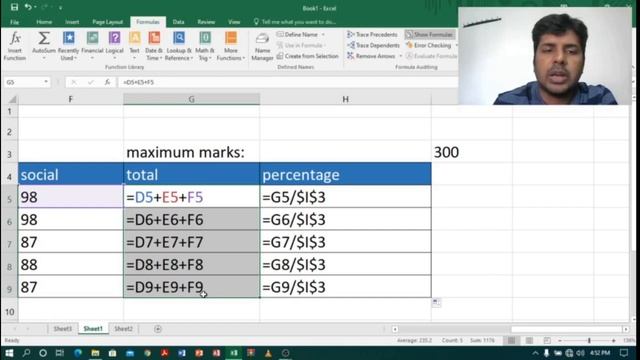Switch to Sheet2 worksheet tab

pos(123,329)
